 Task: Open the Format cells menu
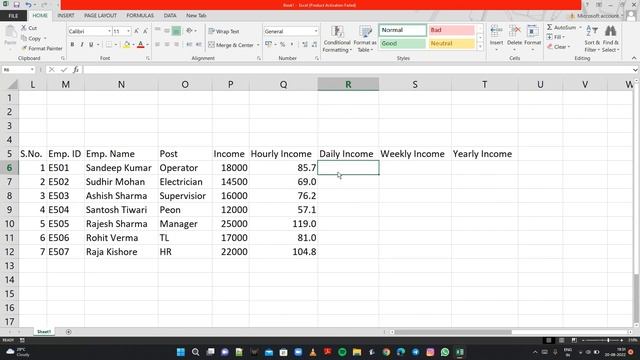pos(532,39)
